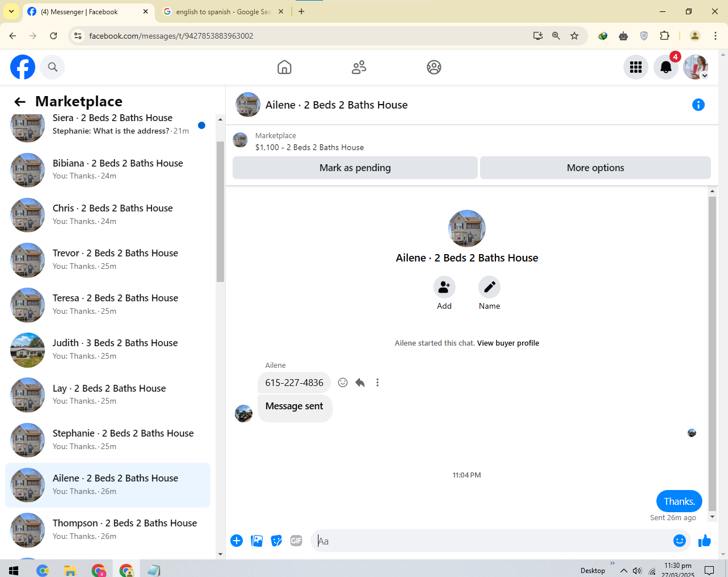The width and height of the screenshot is (728, 577).
Task: React to the 615-227-4836 message
Action: [x=343, y=383]
